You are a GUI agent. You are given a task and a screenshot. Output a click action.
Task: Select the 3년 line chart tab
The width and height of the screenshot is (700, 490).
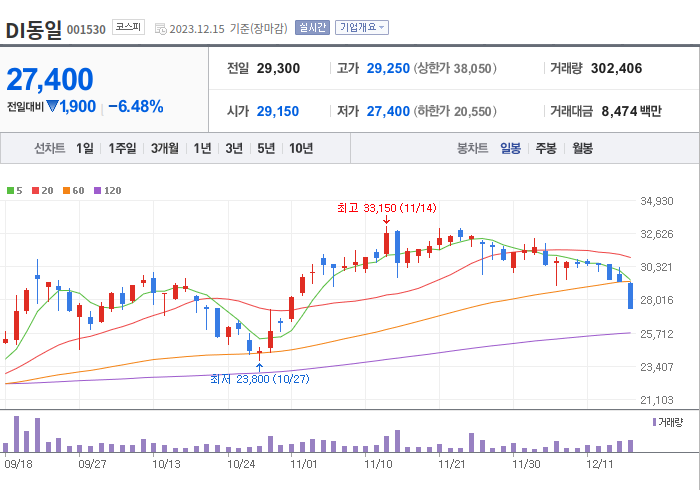[x=234, y=148]
